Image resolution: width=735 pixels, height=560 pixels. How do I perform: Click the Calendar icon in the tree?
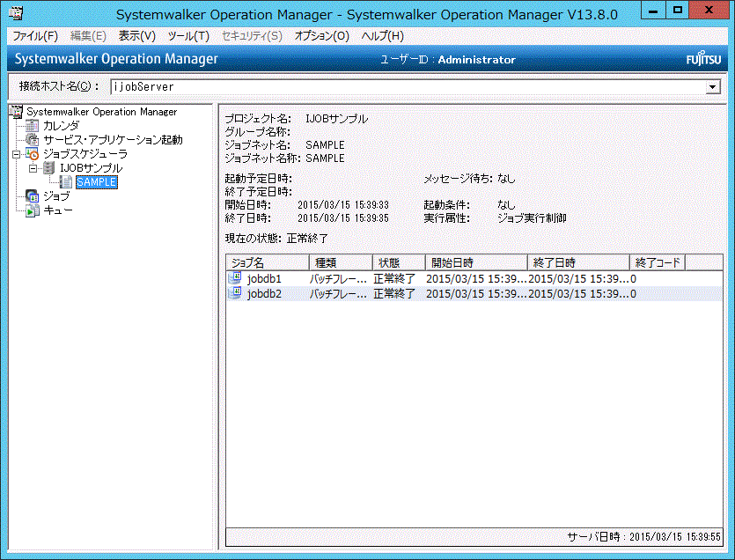(x=33, y=126)
